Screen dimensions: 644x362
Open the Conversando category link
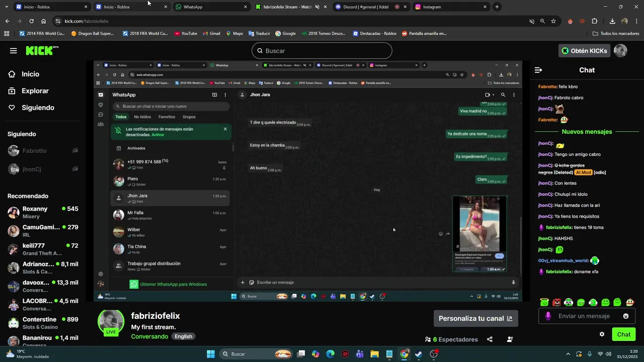149,336
